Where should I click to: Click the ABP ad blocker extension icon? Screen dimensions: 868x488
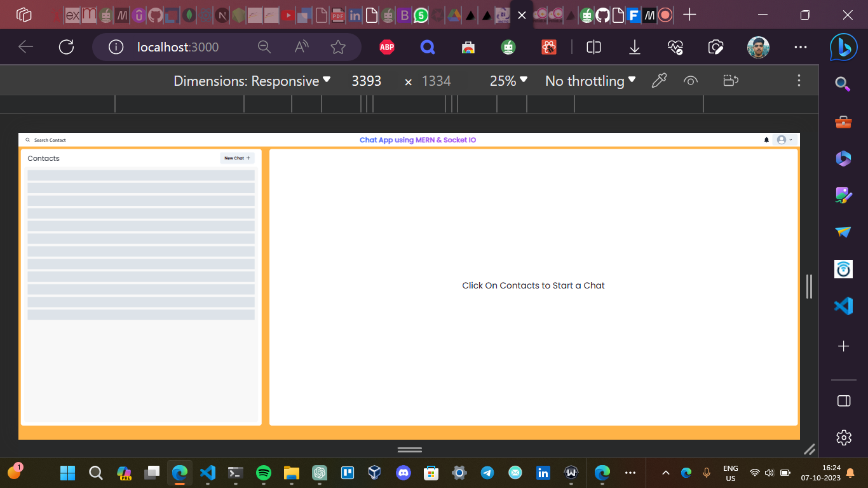point(386,47)
